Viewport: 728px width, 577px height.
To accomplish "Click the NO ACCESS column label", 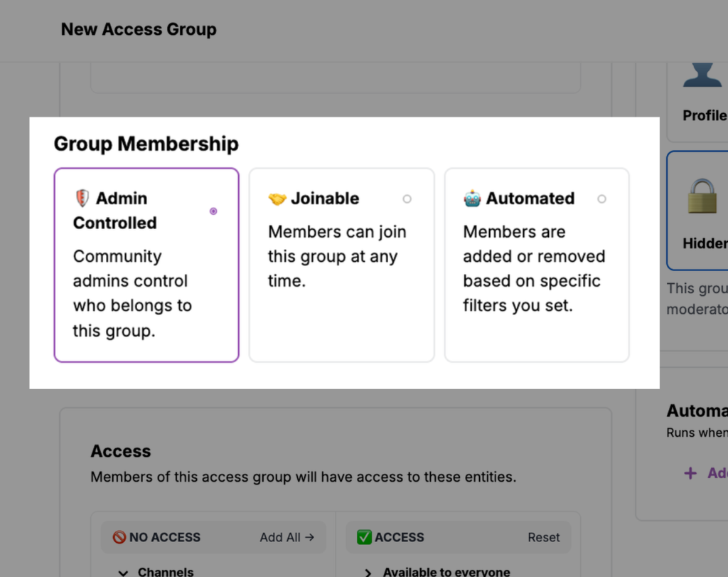I will pyautogui.click(x=165, y=537).
